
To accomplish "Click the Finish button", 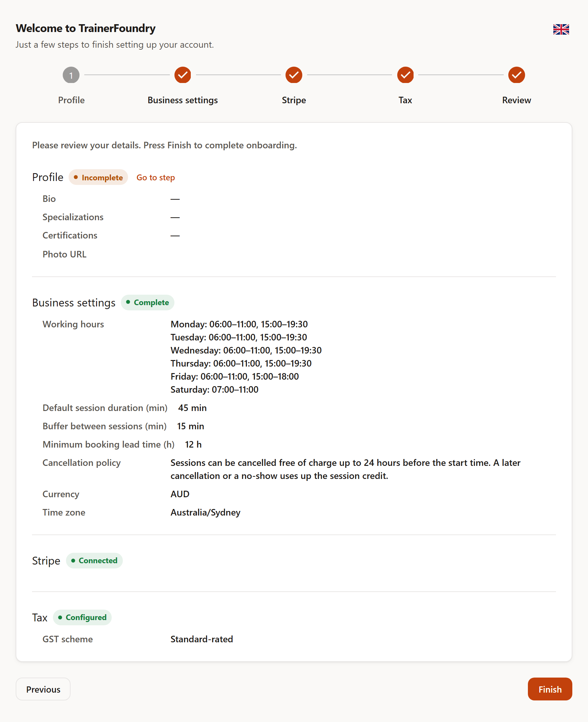I will [x=550, y=689].
